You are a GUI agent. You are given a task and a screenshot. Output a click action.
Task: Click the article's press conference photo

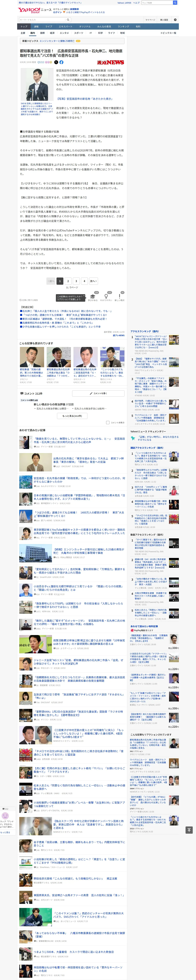pyautogui.click(x=37, y=84)
